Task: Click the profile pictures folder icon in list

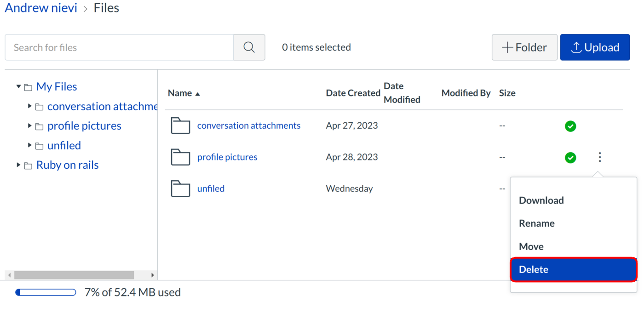Action: click(x=180, y=157)
